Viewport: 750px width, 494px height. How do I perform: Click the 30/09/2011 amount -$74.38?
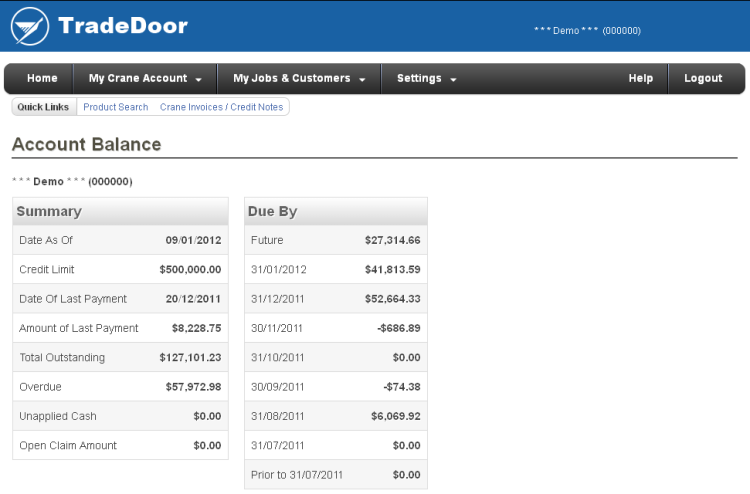point(402,387)
